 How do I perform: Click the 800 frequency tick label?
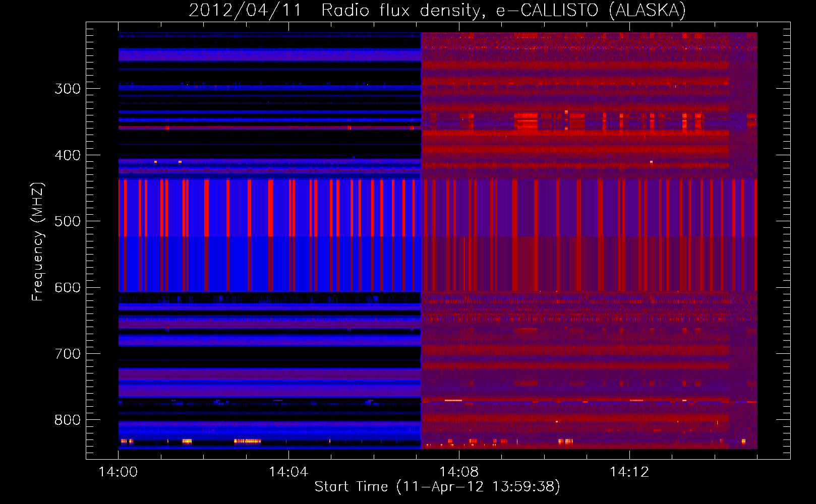click(x=68, y=420)
